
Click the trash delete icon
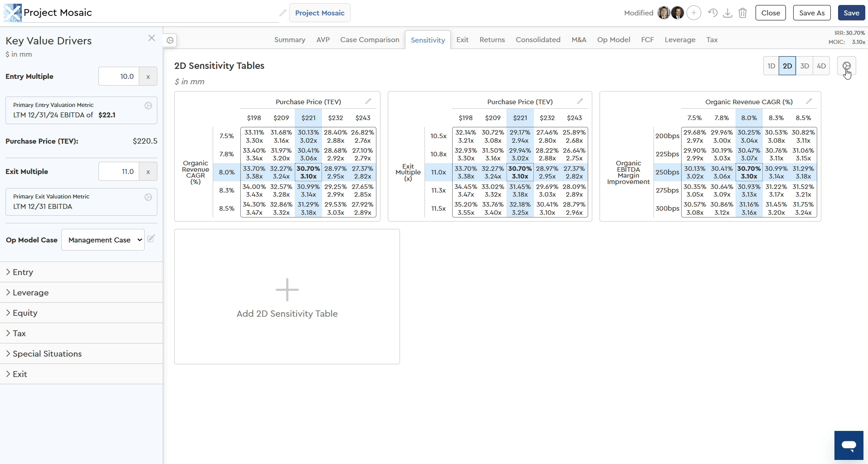click(x=742, y=13)
